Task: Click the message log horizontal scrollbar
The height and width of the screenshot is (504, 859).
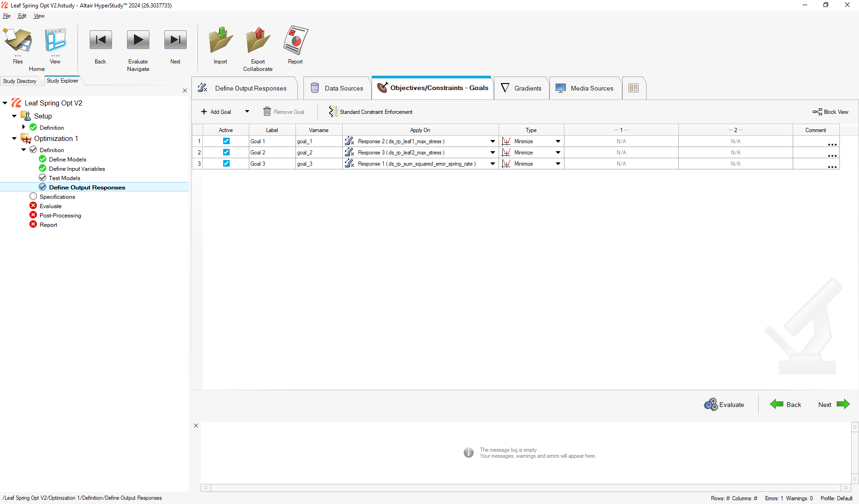Action: (526, 488)
